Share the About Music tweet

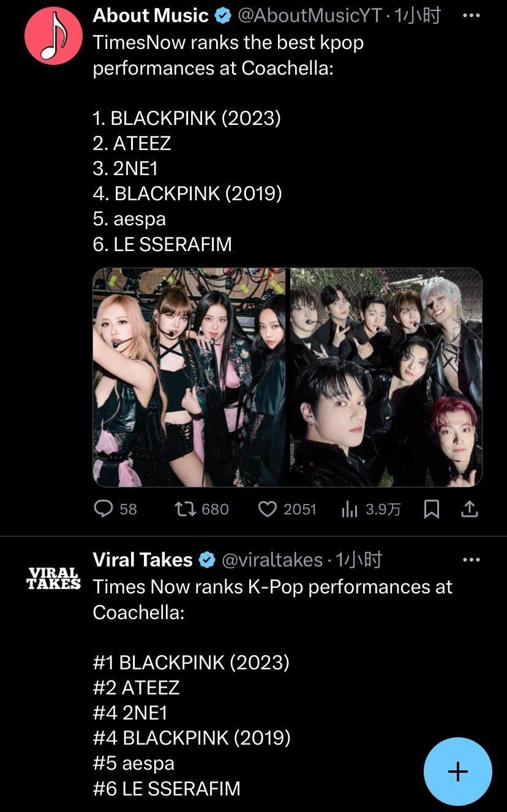[469, 509]
